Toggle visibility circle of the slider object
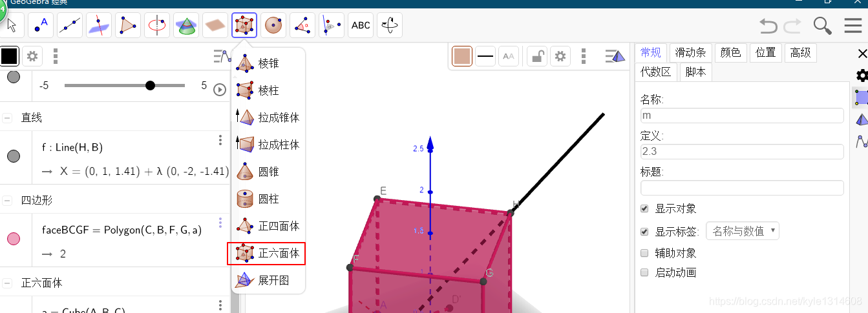 click(x=13, y=77)
